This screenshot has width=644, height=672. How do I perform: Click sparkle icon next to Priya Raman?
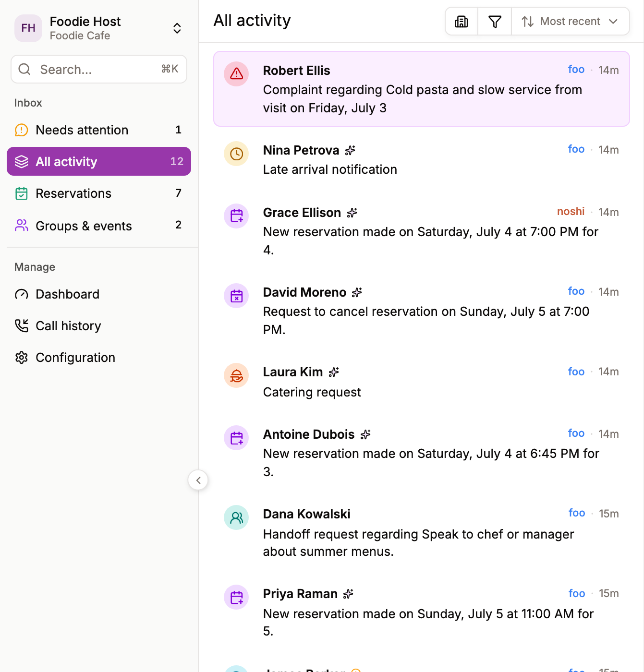click(348, 594)
